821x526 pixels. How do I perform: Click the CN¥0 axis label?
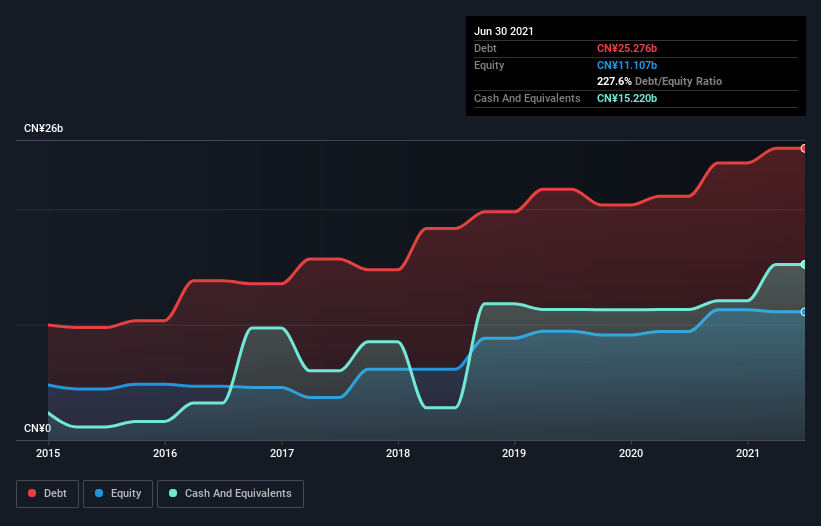coord(38,428)
